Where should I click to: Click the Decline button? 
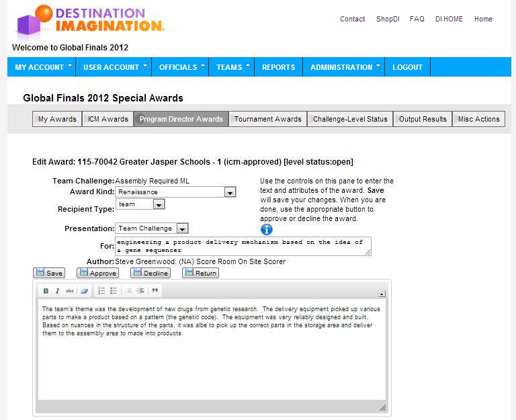[x=150, y=273]
